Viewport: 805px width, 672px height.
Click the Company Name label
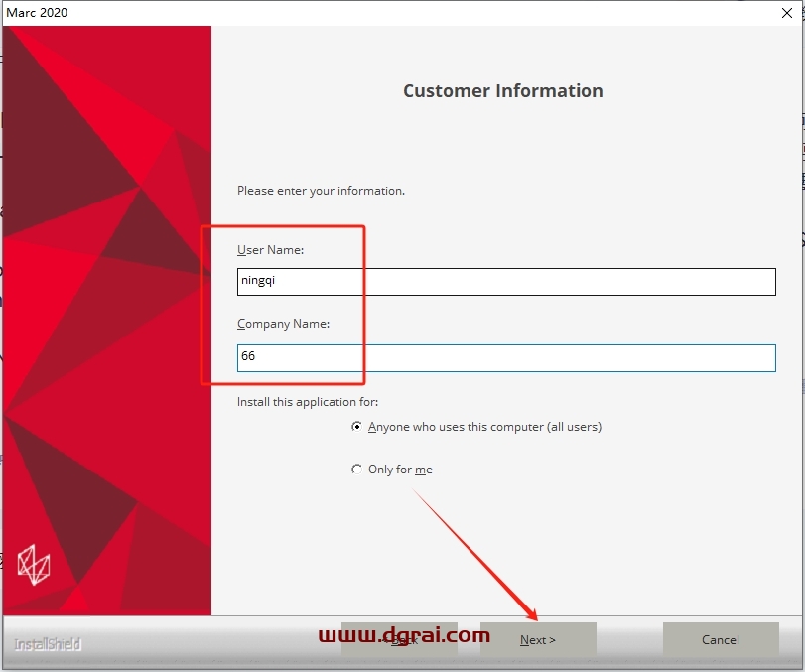click(x=284, y=324)
